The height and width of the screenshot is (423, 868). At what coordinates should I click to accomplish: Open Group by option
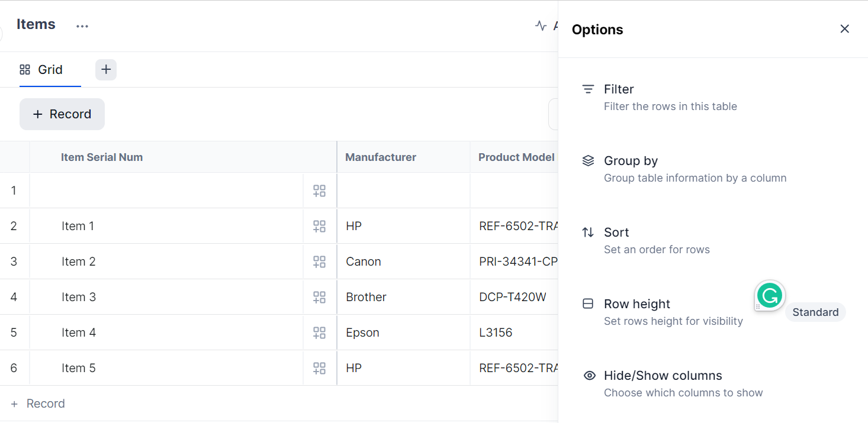631,161
